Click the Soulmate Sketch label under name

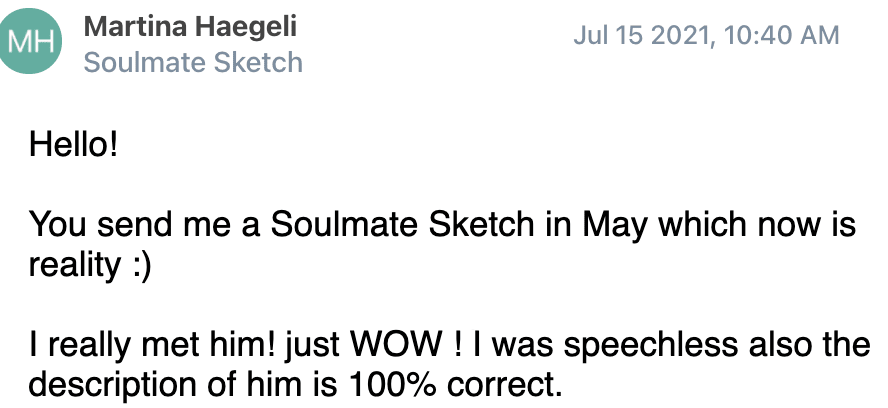pyautogui.click(x=193, y=62)
